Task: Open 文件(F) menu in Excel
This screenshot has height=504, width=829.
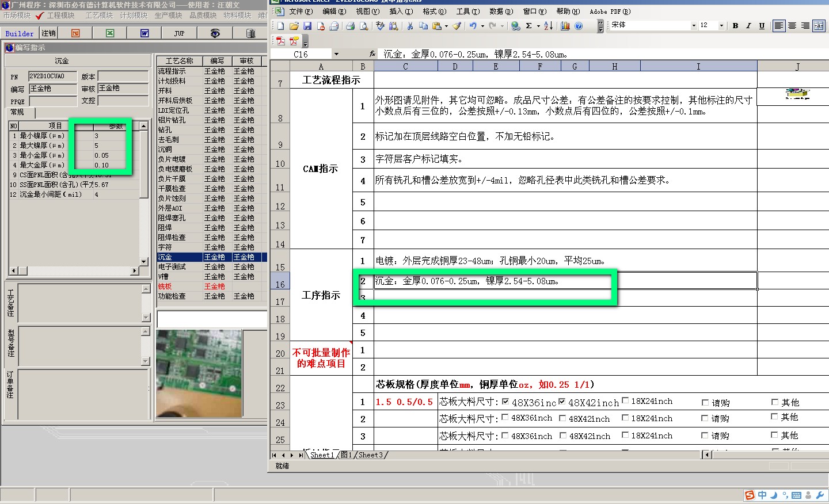Action: click(x=301, y=12)
